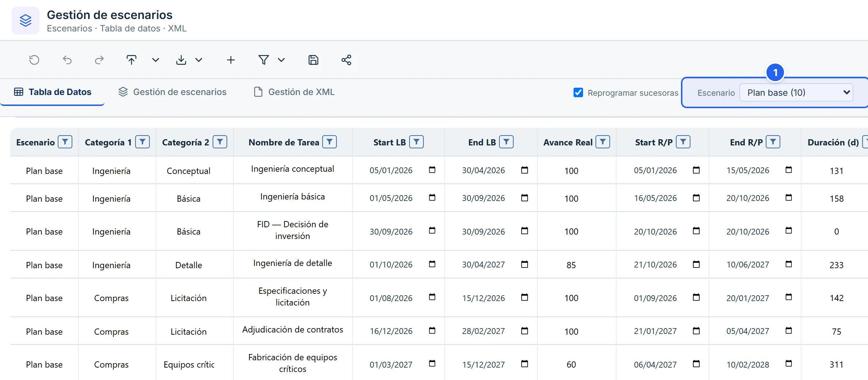
Task: Click task name FID — Decisión de inversión
Action: point(293,230)
